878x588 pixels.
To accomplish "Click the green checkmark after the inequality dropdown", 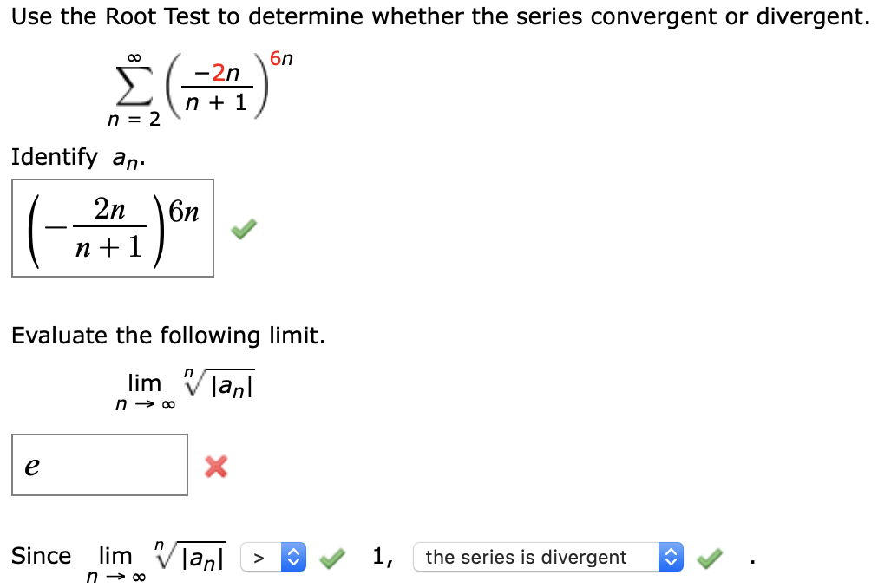I will coord(332,557).
